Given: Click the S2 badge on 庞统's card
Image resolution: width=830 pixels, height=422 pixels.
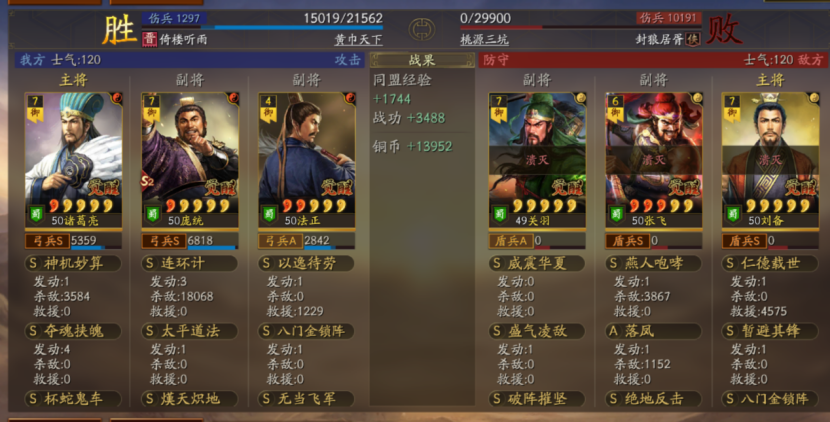Looking at the screenshot, I should [x=147, y=182].
